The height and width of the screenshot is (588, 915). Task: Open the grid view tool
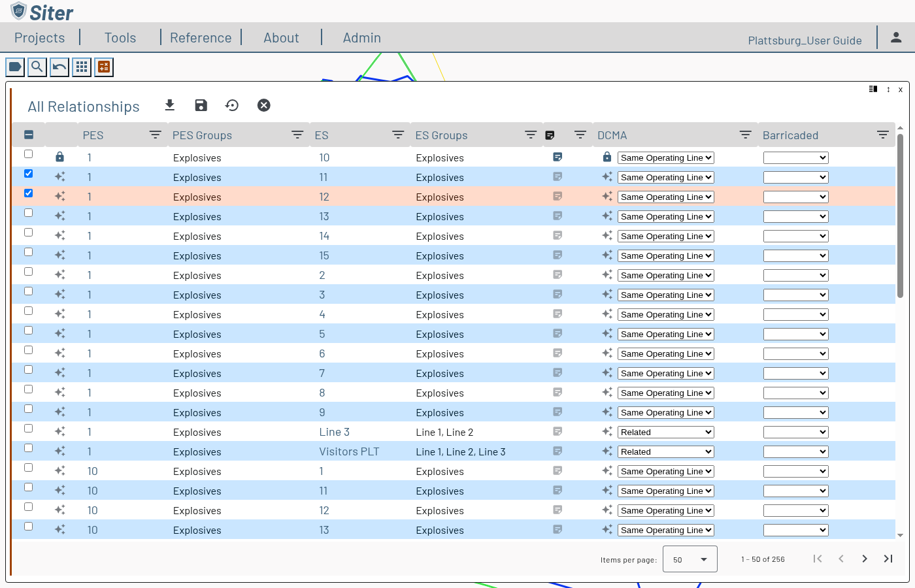pyautogui.click(x=82, y=67)
